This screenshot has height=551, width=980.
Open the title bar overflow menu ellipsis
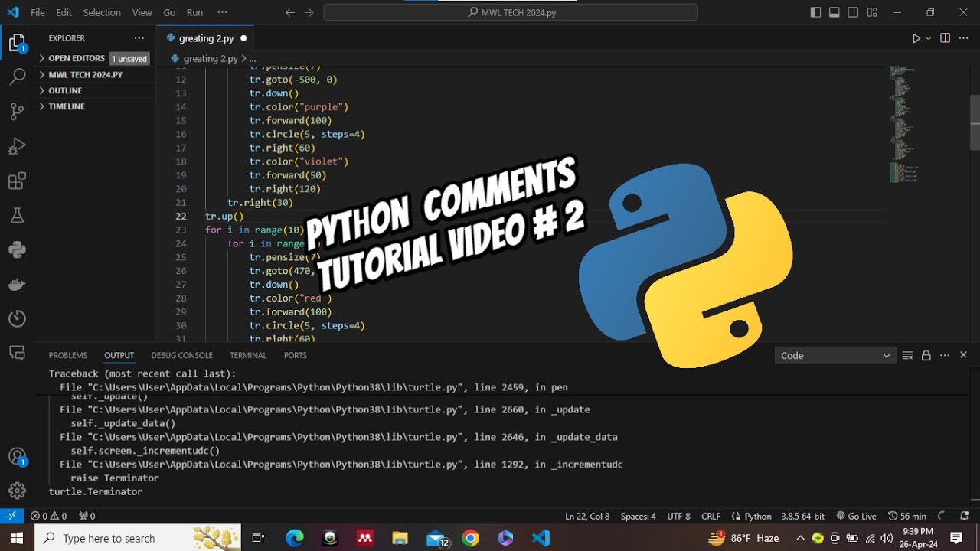point(222,12)
